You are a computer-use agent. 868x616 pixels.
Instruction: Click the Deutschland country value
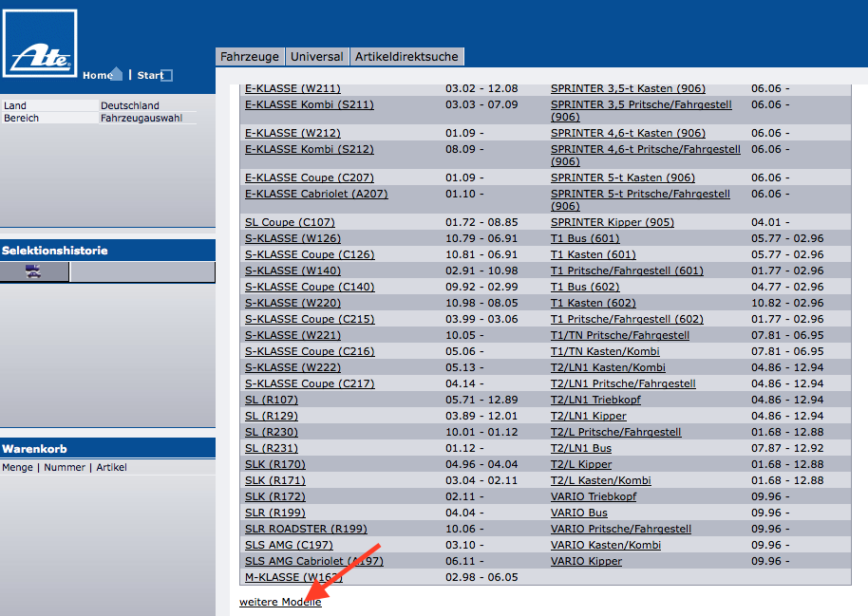click(x=130, y=105)
